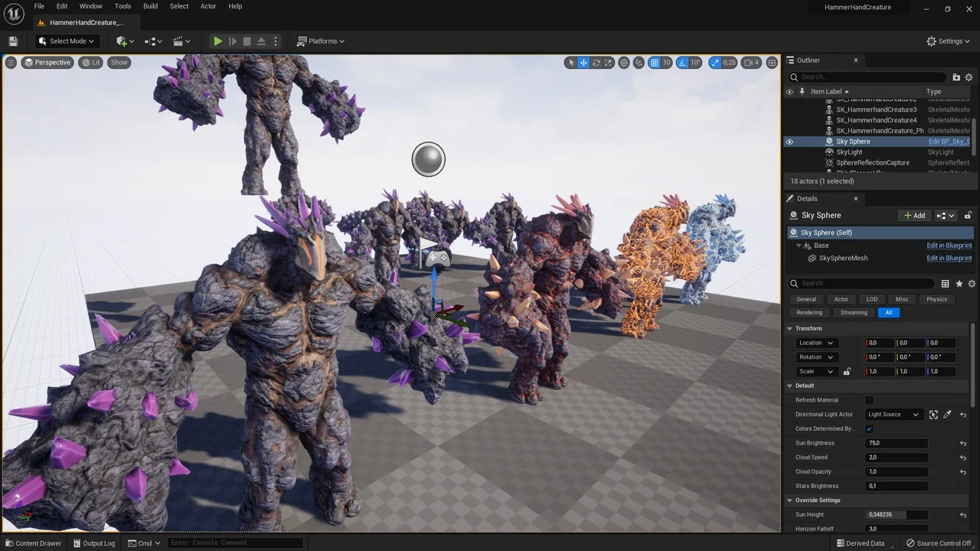Viewport: 980px width, 551px height.
Task: Collapse the Transform section
Action: pyautogui.click(x=790, y=328)
